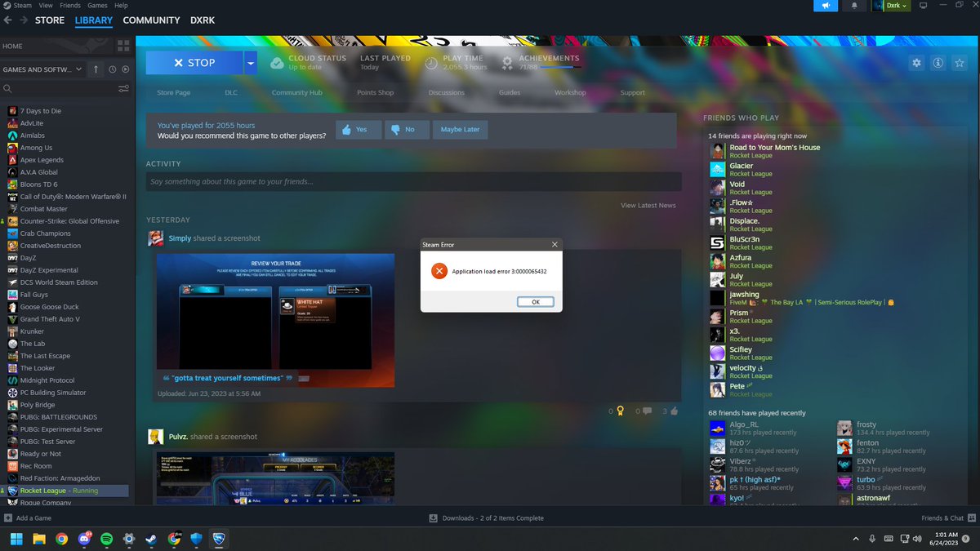Open the notifications bell icon
Image resolution: width=980 pixels, height=551 pixels.
tap(853, 5)
